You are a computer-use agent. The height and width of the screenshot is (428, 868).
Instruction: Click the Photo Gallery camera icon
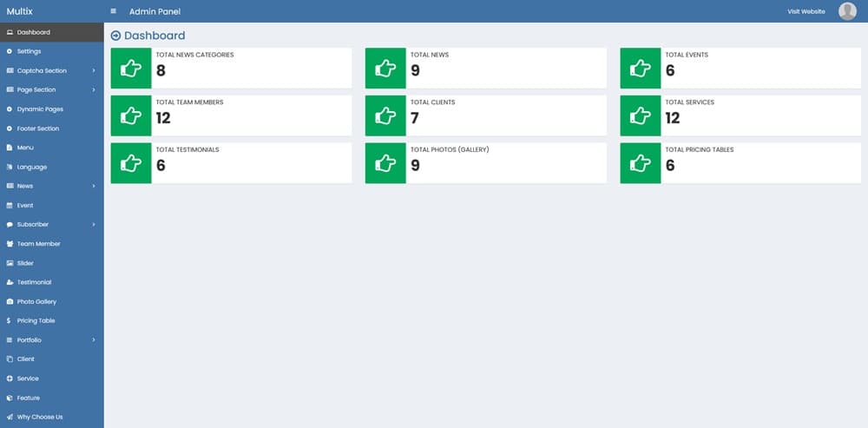pyautogui.click(x=9, y=301)
